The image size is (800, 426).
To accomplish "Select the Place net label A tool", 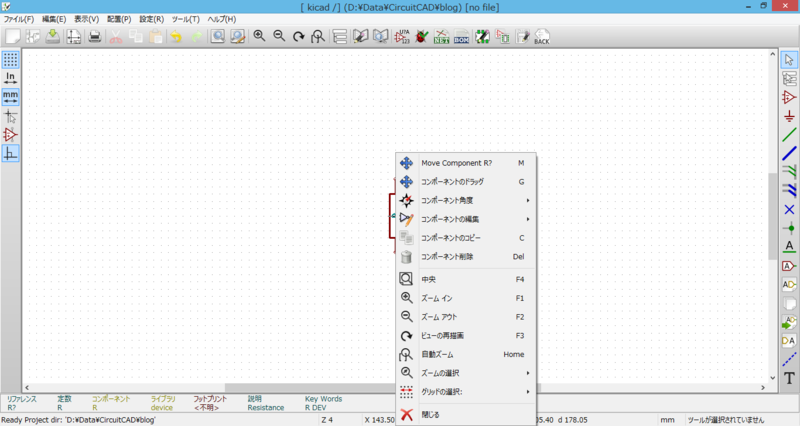I will (x=789, y=247).
